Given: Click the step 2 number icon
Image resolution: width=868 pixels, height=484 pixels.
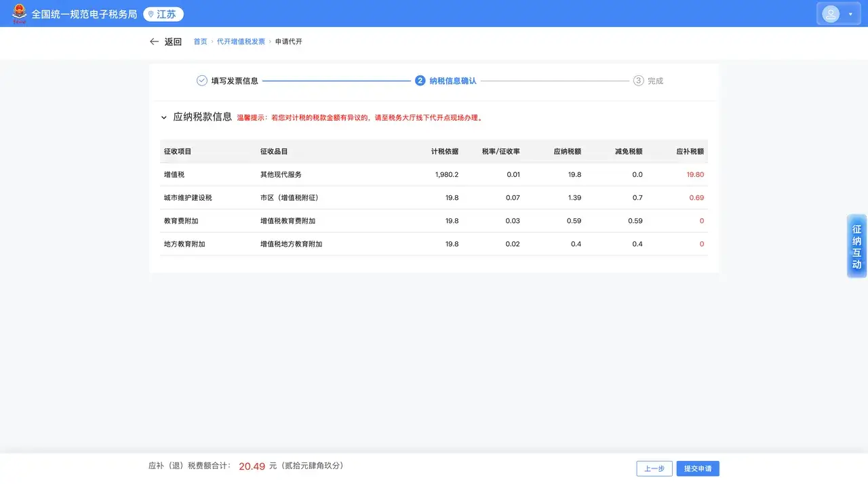Looking at the screenshot, I should 420,81.
